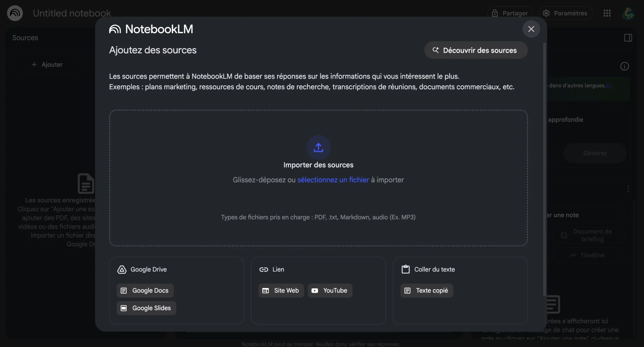Click the Coller du texte clipboard icon
This screenshot has width=644, height=347.
406,269
